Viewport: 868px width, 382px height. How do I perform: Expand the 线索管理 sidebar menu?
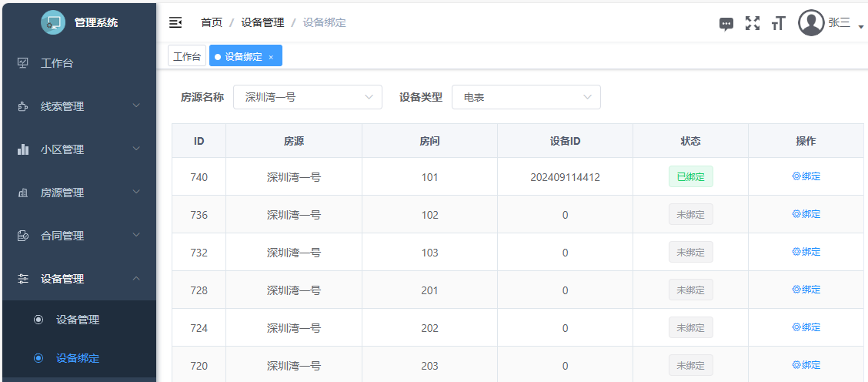(x=78, y=106)
